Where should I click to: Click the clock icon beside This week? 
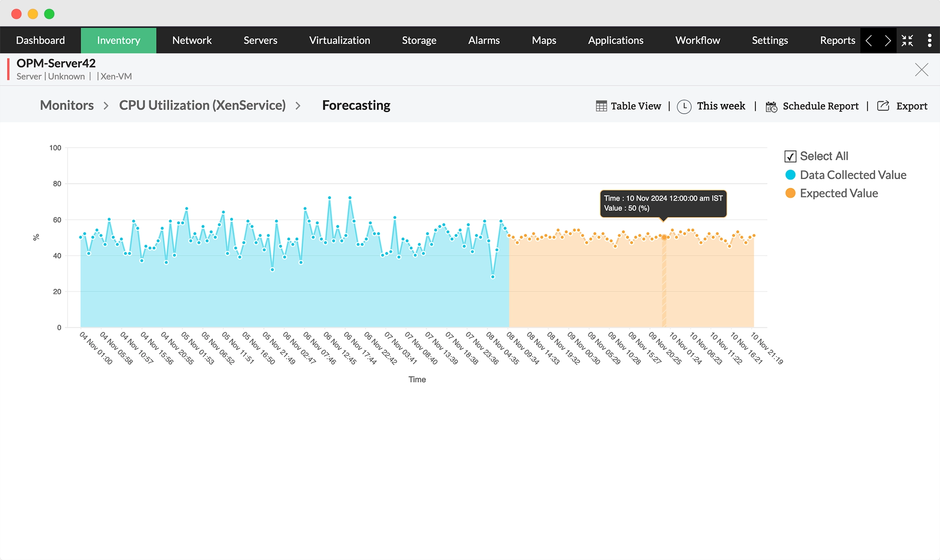[x=684, y=106]
